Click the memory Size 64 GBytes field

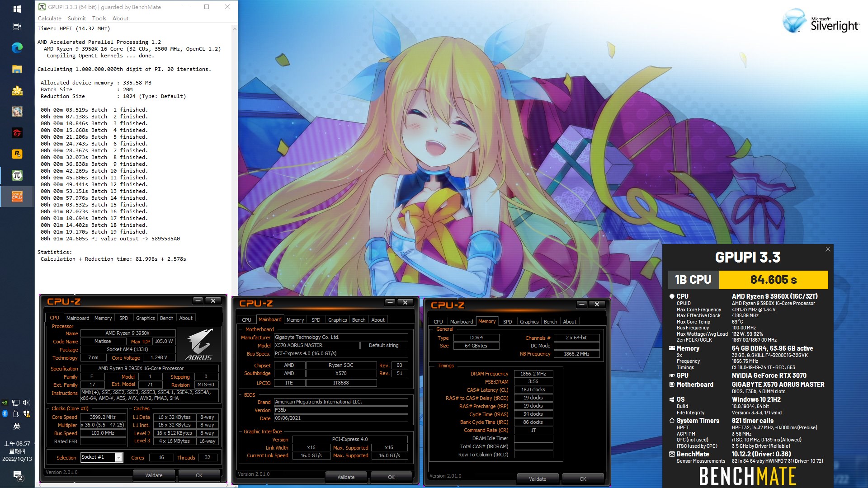click(476, 346)
